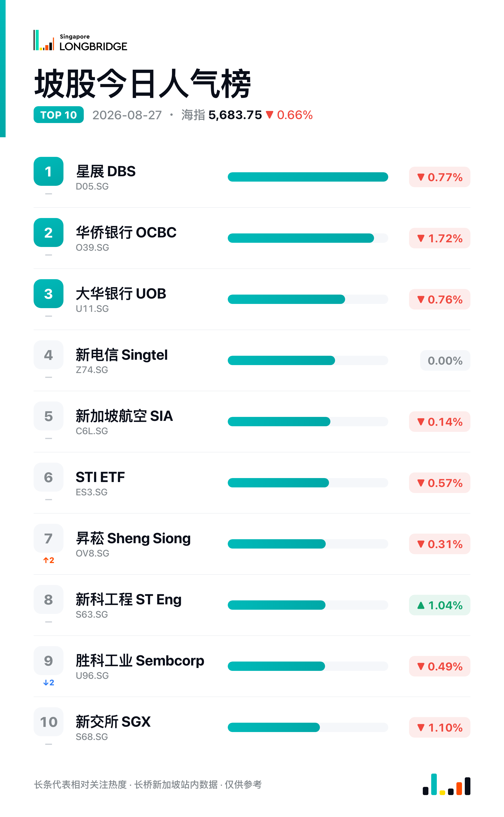
Task: Click the red down triangle beside 0.66%
Action: click(x=270, y=115)
